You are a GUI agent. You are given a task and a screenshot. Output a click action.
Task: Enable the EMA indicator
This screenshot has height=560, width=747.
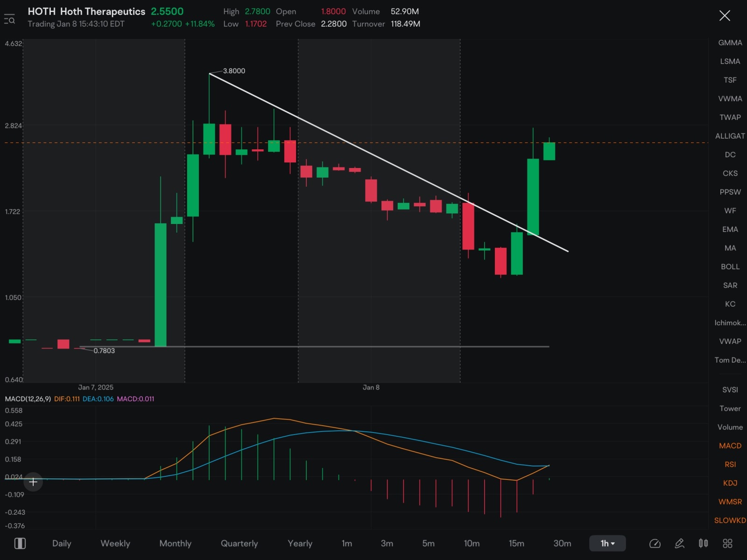(x=730, y=229)
